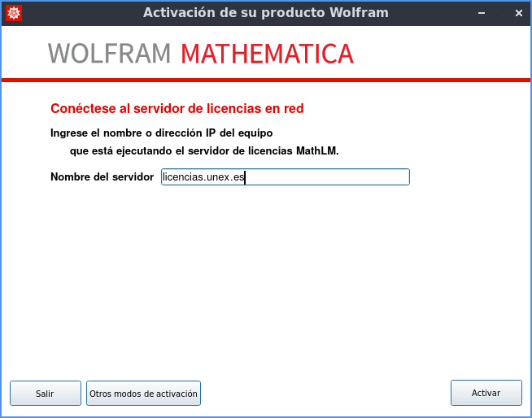Minimize the activation window

click(x=482, y=13)
